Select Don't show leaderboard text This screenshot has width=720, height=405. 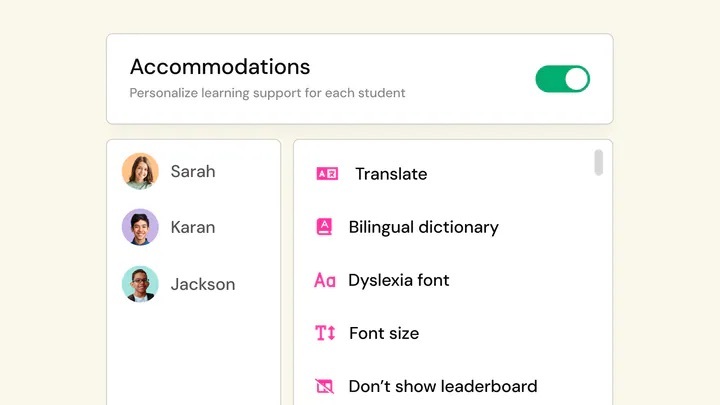coord(443,386)
